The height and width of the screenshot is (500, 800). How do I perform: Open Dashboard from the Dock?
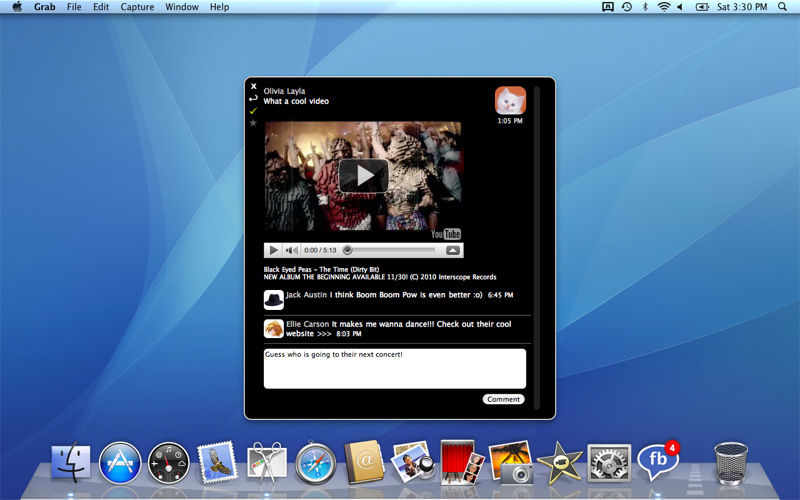168,463
